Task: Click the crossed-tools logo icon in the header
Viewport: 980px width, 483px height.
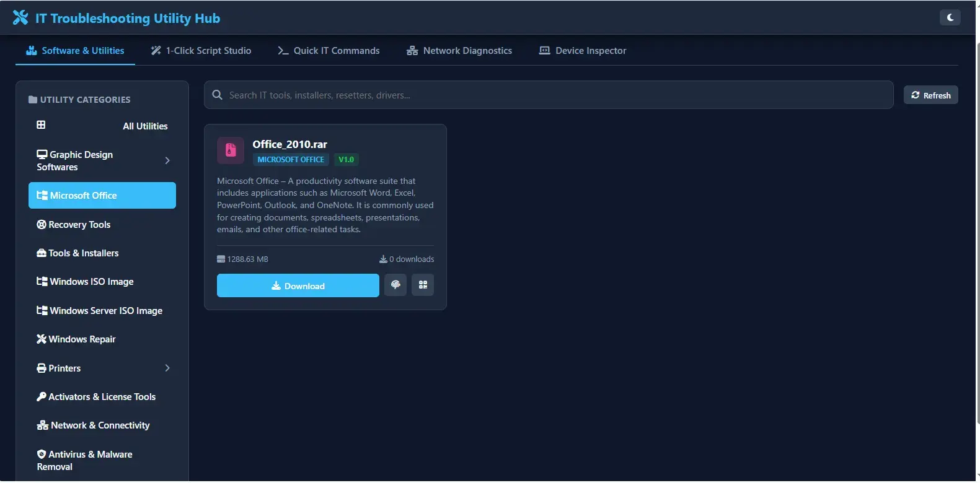Action: (20, 18)
